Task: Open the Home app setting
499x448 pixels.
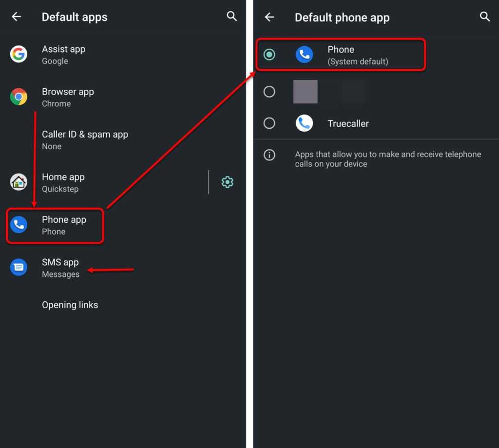Action: pos(103,182)
